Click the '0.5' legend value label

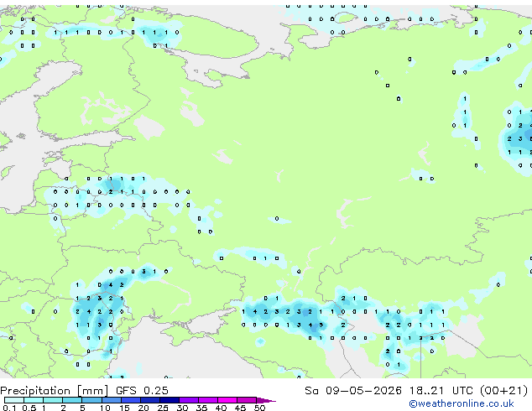tap(29, 408)
